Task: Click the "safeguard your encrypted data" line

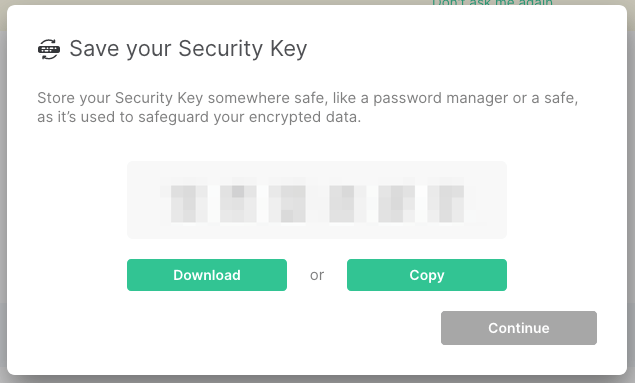Action: point(249,117)
